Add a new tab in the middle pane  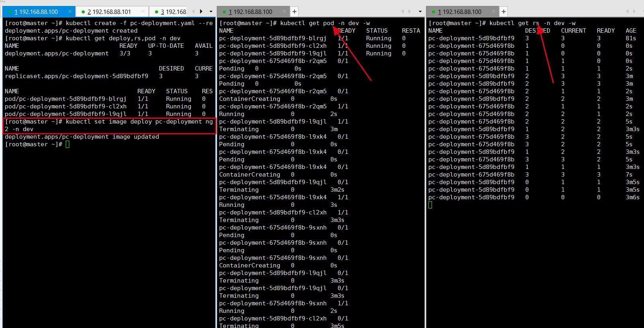pos(294,12)
